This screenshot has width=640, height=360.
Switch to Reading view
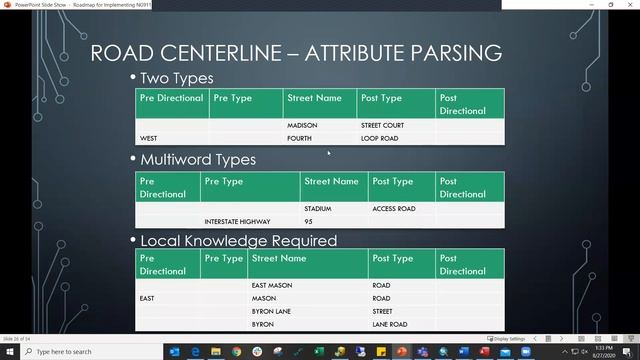pyautogui.click(x=614, y=339)
